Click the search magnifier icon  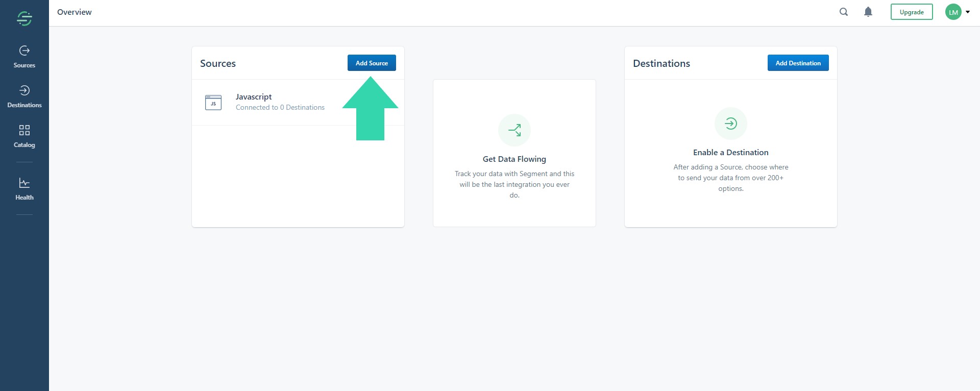click(x=844, y=12)
